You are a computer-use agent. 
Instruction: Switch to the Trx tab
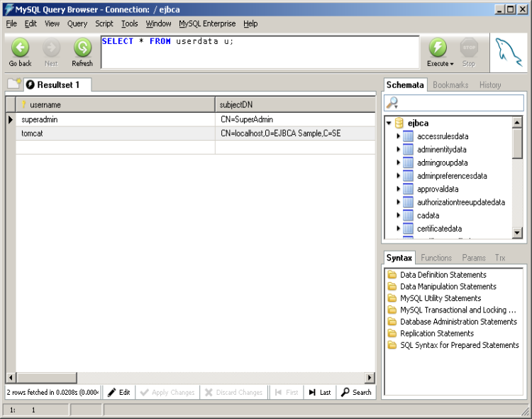(500, 258)
